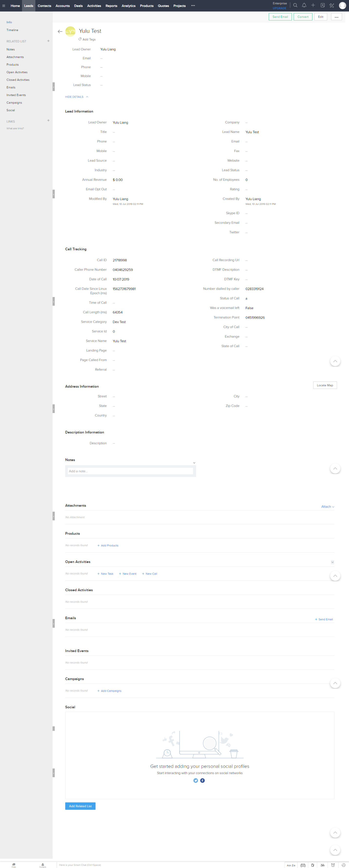Jump to Closed Activities in sidebar
This screenshot has width=349, height=868.
18,80
